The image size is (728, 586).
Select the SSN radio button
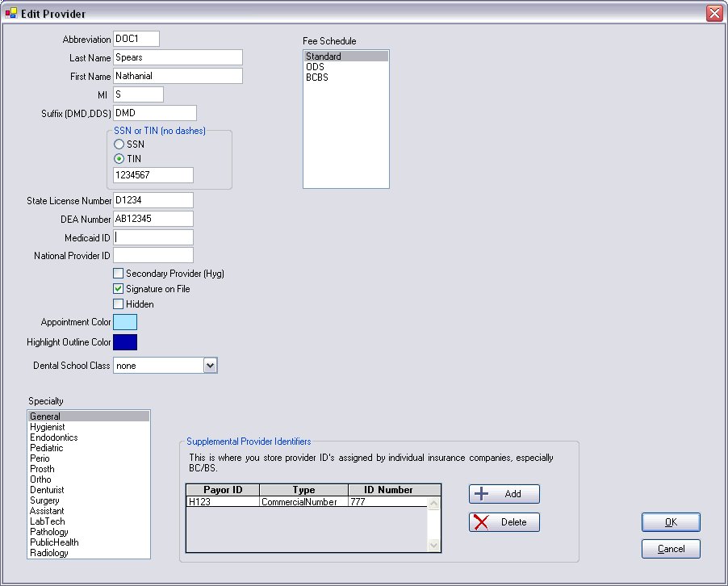pos(119,144)
